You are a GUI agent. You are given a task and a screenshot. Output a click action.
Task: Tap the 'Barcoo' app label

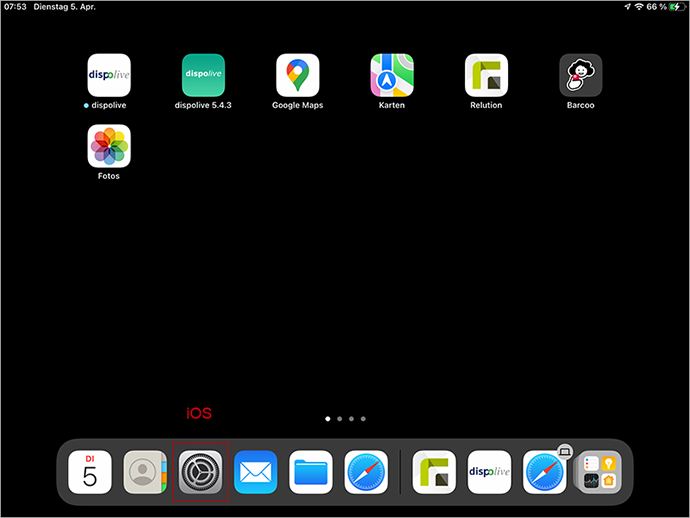[x=580, y=105]
